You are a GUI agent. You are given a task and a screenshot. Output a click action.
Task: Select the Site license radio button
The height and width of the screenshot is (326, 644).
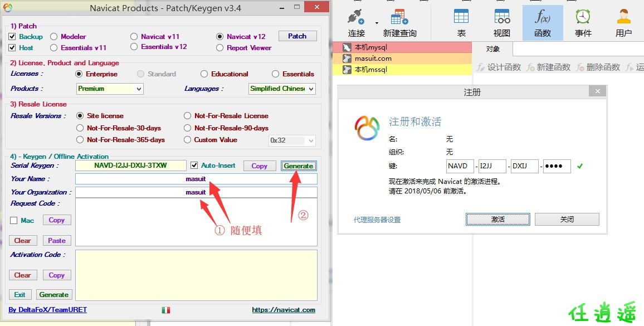(80, 116)
